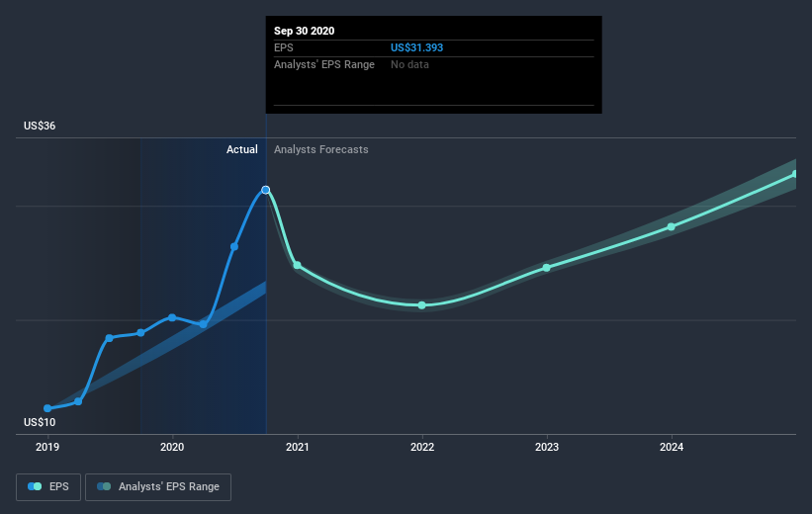Click the 2021 x-axis label
This screenshot has height=514, width=812.
[298, 447]
